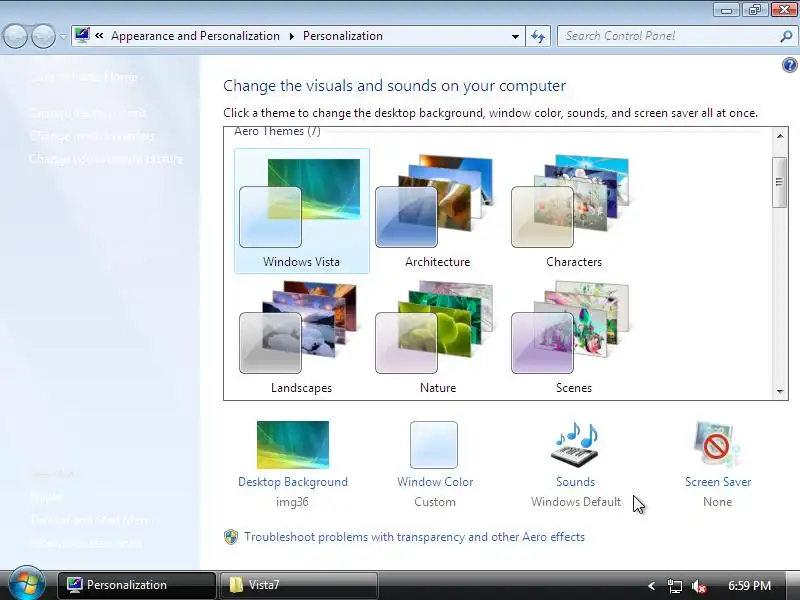Open Change desktop icons sidebar link
The image size is (800, 600).
pyautogui.click(x=88, y=113)
